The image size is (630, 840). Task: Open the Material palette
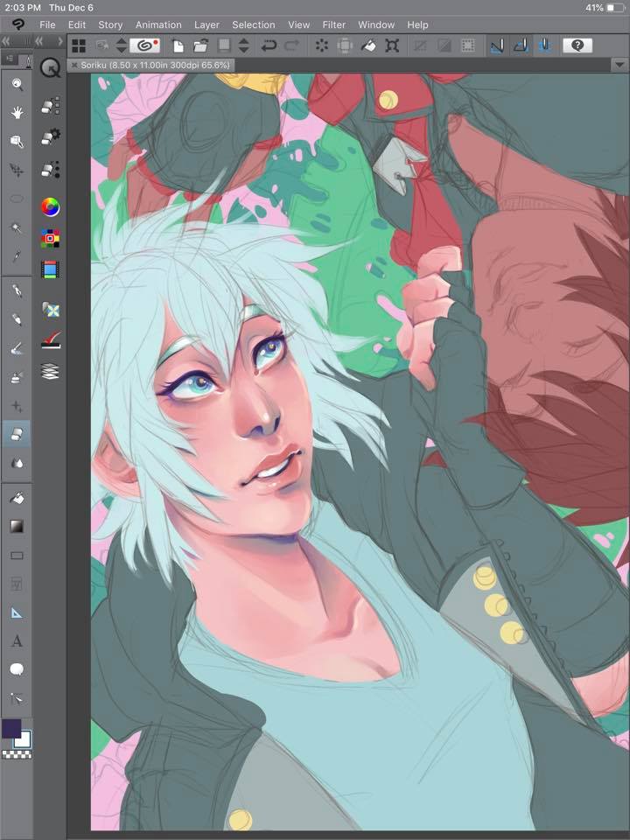click(51, 310)
